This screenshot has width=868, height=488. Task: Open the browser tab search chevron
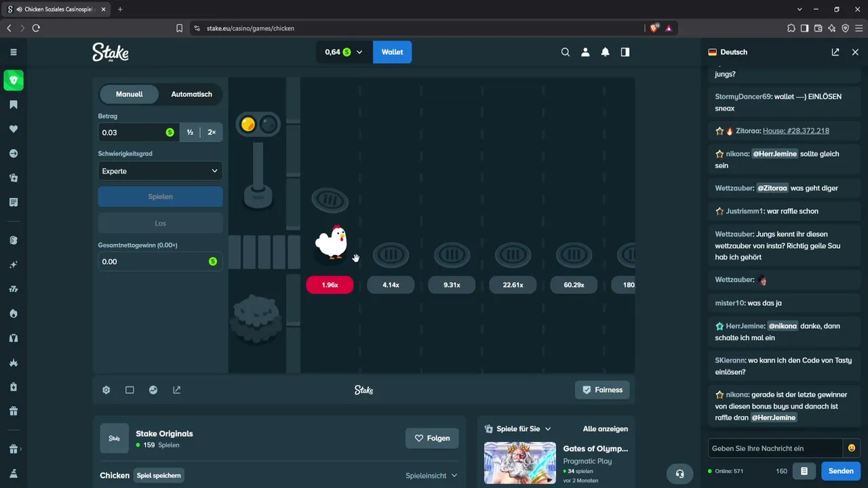click(x=800, y=9)
